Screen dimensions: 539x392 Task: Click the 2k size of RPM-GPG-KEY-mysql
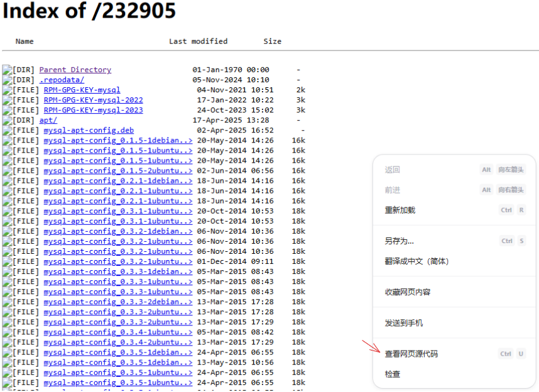click(x=301, y=90)
